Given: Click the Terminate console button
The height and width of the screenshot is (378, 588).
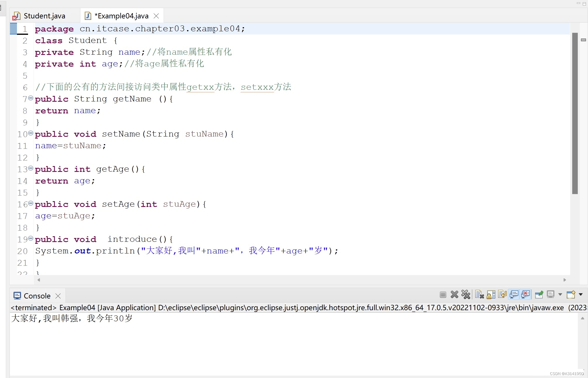Looking at the screenshot, I should click(x=443, y=295).
